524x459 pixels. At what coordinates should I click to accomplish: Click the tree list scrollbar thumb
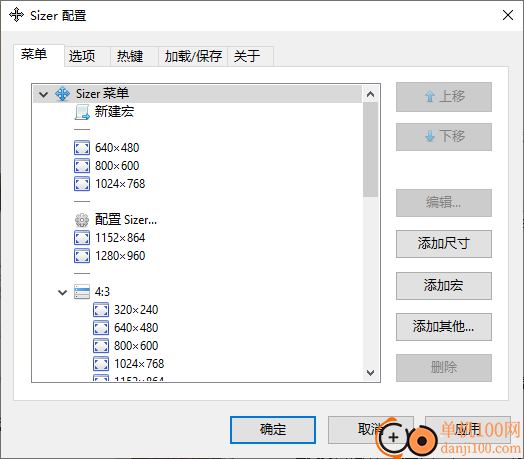[370, 150]
